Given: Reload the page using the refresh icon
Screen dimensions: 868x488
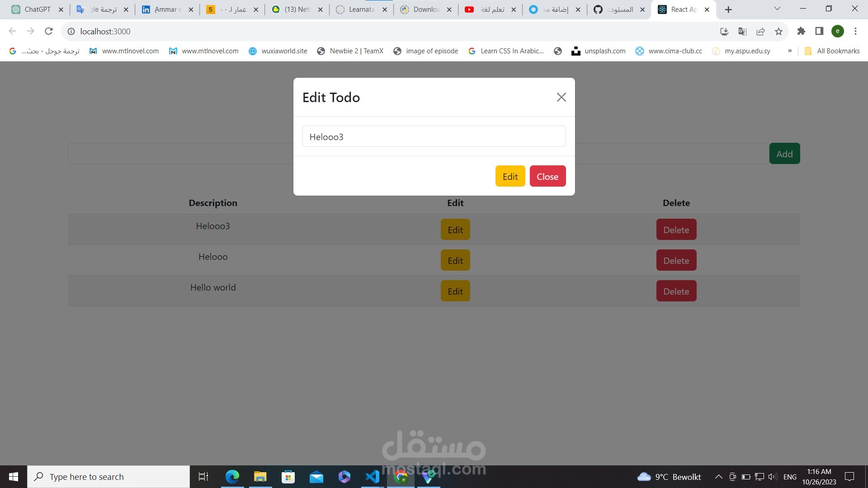Looking at the screenshot, I should point(49,31).
